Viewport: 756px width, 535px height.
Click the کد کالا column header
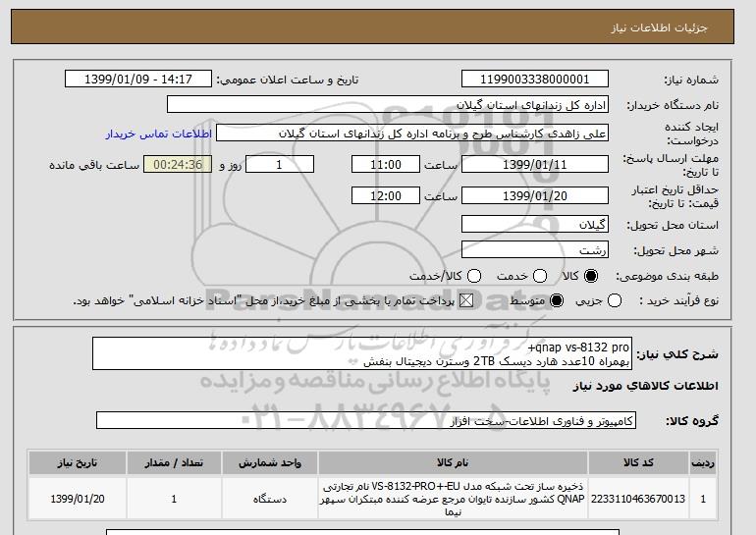click(638, 462)
